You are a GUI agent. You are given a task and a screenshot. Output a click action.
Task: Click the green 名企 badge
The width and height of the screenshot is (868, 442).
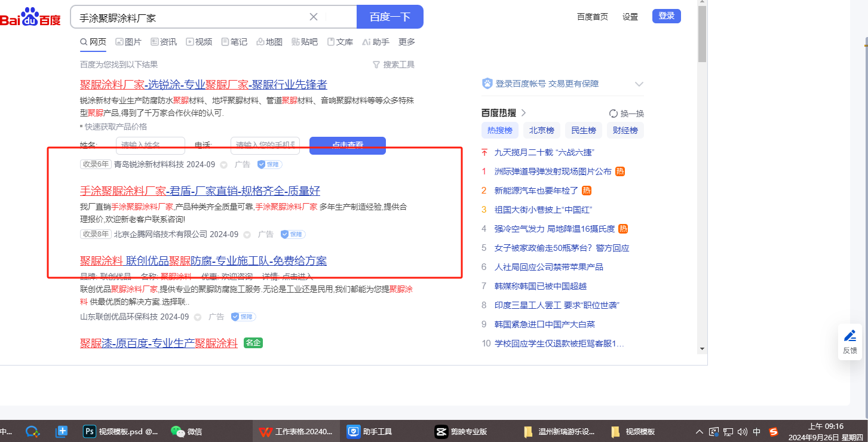[x=253, y=343]
